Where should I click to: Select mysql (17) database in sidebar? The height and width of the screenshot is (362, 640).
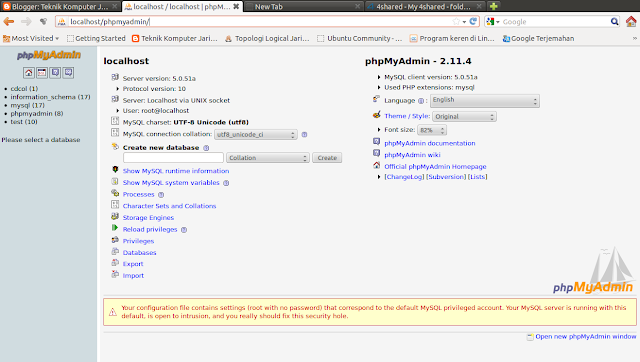click(27, 105)
